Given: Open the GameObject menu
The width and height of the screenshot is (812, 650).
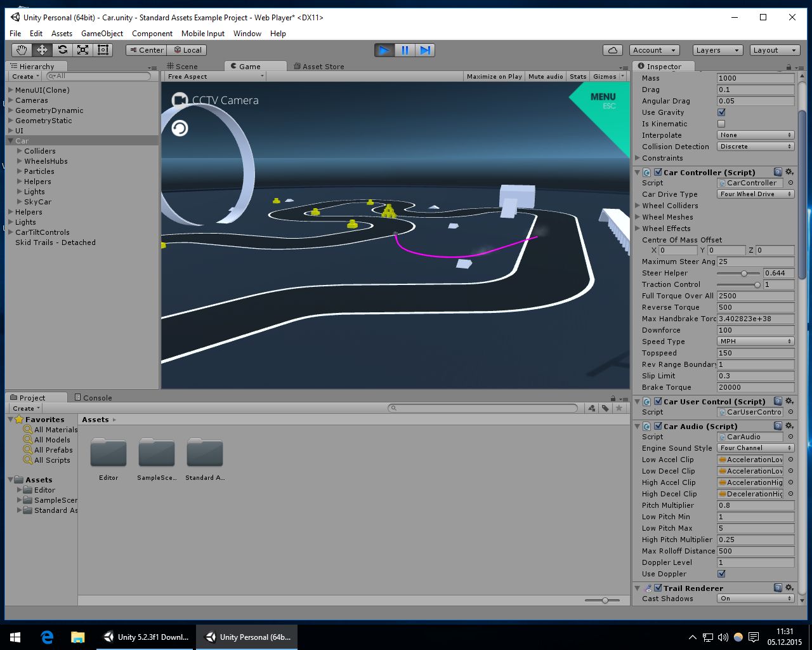Looking at the screenshot, I should [102, 34].
